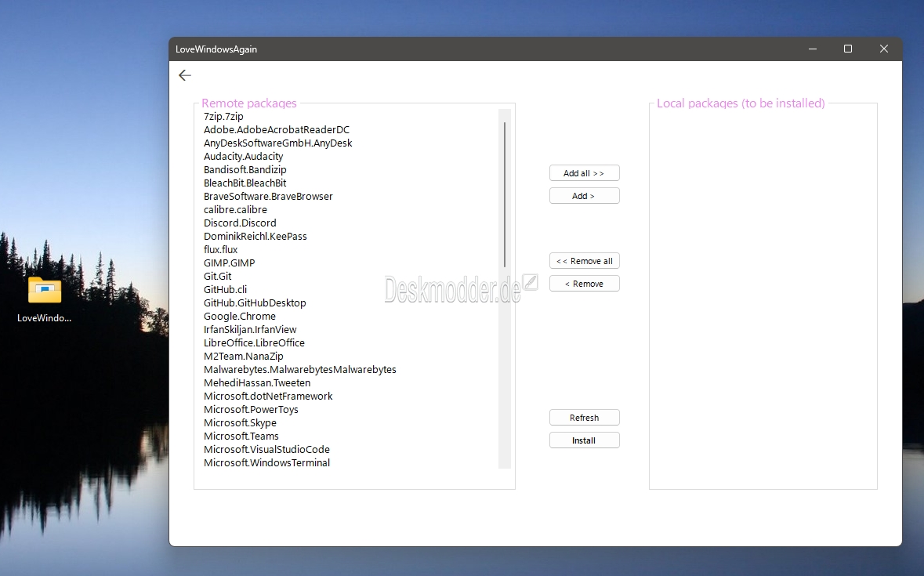Choose the Bandisoft.Bandizip entry

(x=245, y=169)
